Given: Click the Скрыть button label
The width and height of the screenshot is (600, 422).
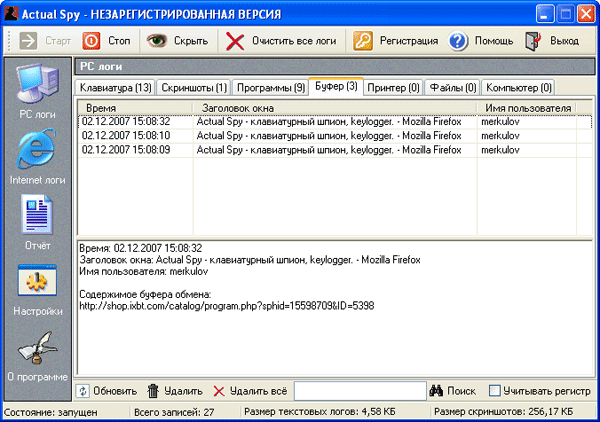Looking at the screenshot, I should [x=191, y=41].
